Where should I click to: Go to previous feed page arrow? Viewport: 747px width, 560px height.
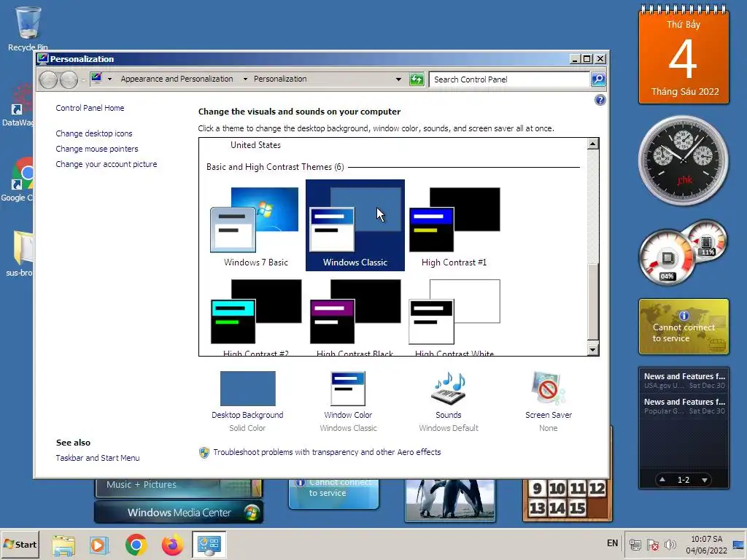click(x=662, y=480)
